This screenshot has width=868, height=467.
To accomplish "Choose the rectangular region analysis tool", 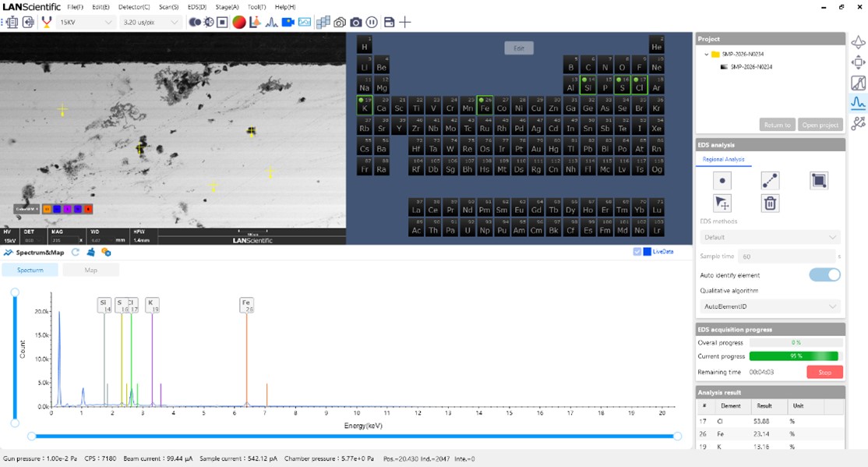I will tap(818, 181).
